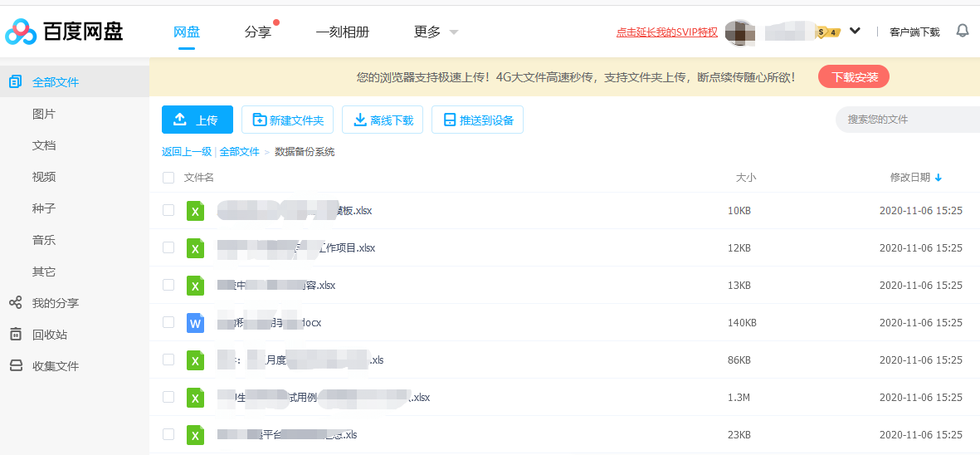The height and width of the screenshot is (455, 980).
Task: Open the file name ending 工作项目.xlsx
Action: (296, 248)
